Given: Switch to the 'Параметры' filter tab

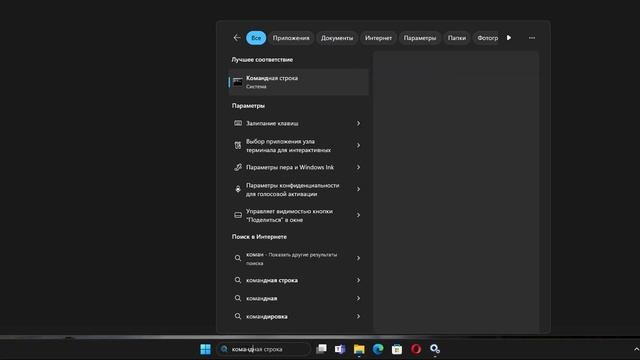Looking at the screenshot, I should (420, 38).
